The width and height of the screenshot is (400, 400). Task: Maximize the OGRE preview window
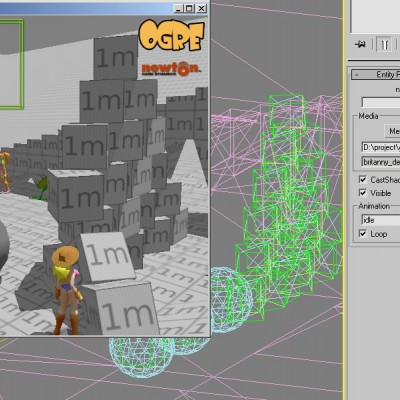pos(189,9)
